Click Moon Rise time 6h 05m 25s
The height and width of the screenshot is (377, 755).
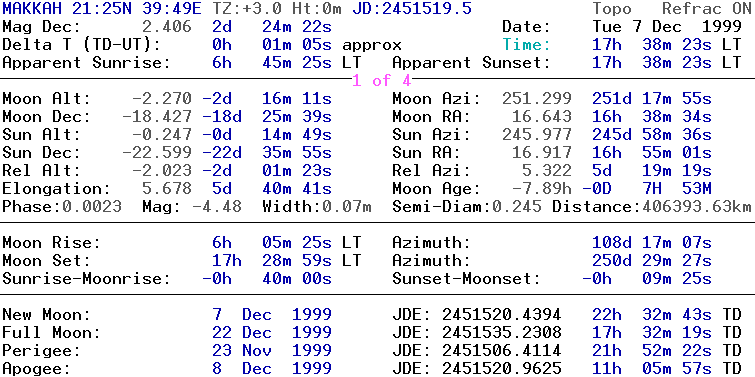click(x=272, y=242)
